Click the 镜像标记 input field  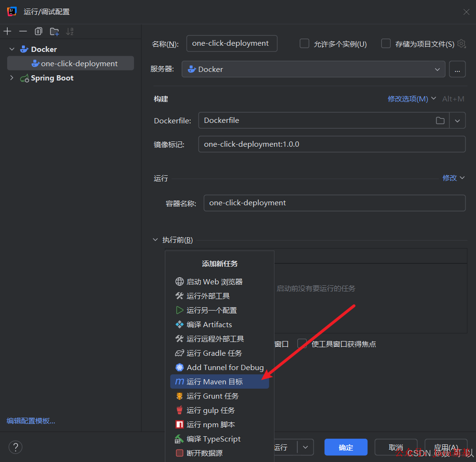(x=332, y=144)
